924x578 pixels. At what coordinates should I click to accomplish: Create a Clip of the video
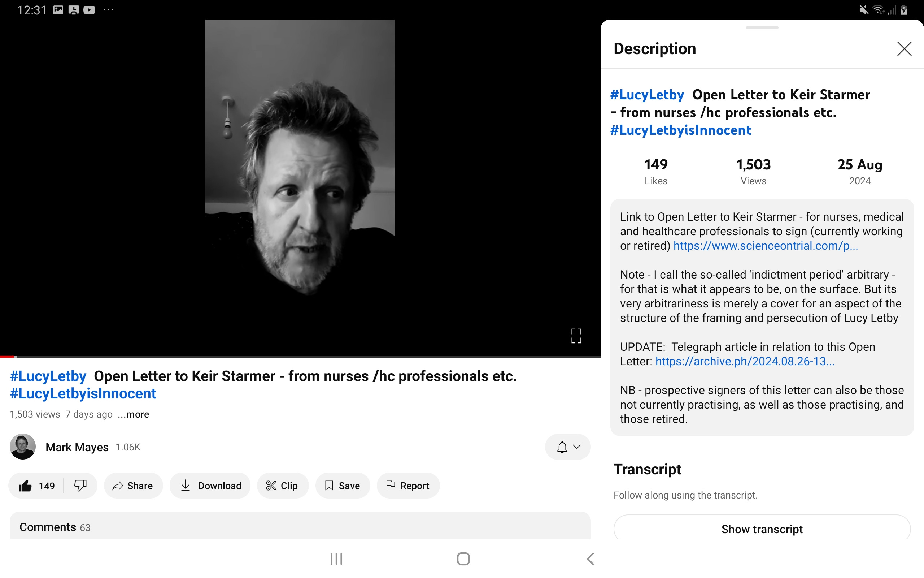(x=283, y=486)
